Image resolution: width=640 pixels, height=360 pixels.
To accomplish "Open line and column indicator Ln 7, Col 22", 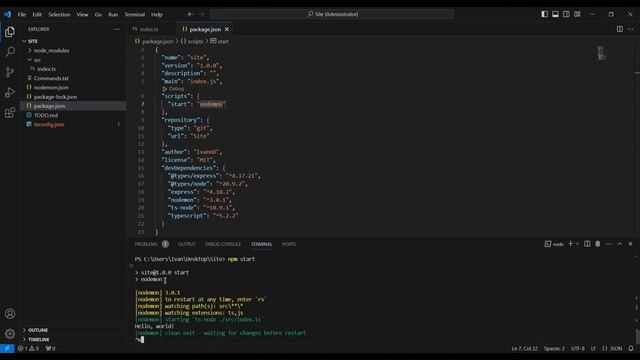I will pos(524,348).
